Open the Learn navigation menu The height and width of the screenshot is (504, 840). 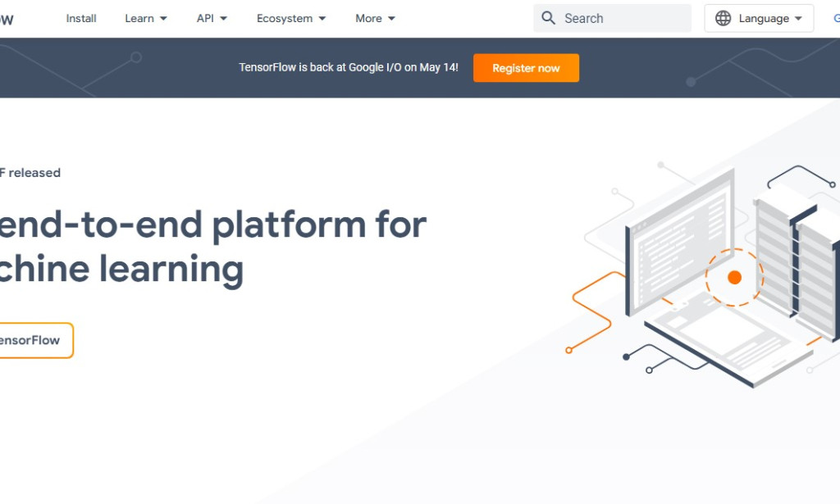139,18
